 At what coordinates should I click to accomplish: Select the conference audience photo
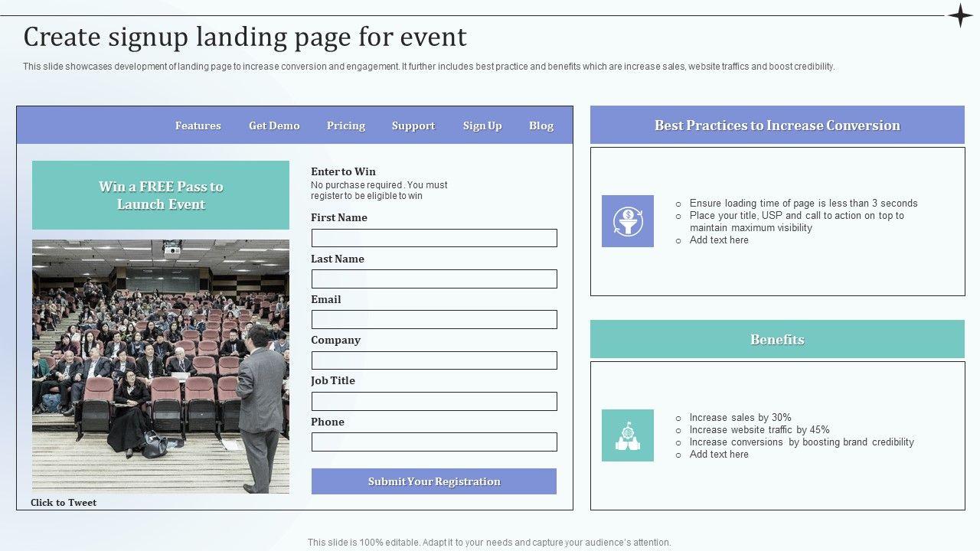[x=161, y=366]
